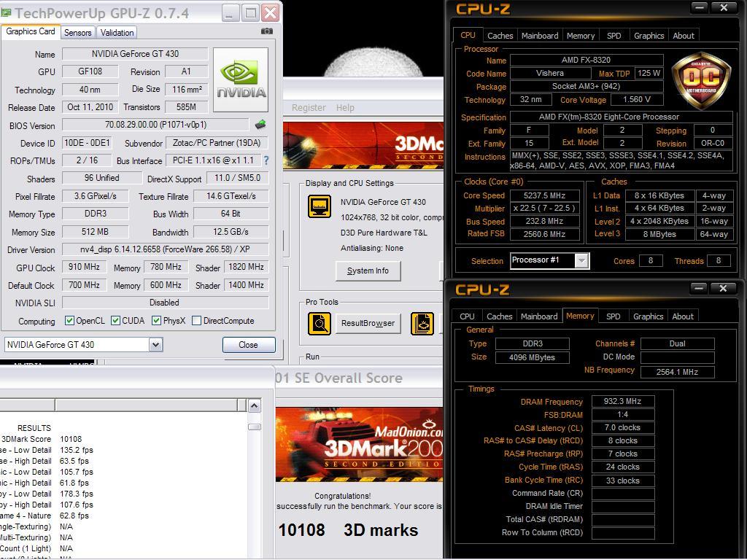747x560 pixels.
Task: Open Mainboard tab in lower CPU-Z window
Action: click(x=539, y=316)
